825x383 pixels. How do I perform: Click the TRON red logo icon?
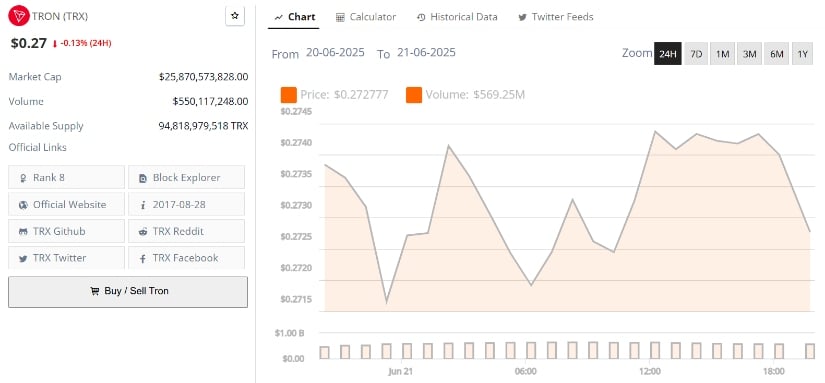coord(20,16)
